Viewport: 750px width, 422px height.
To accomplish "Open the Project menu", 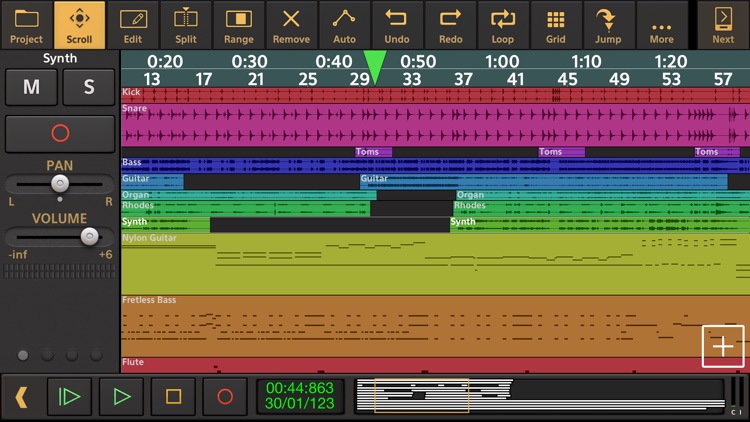I will click(x=26, y=25).
